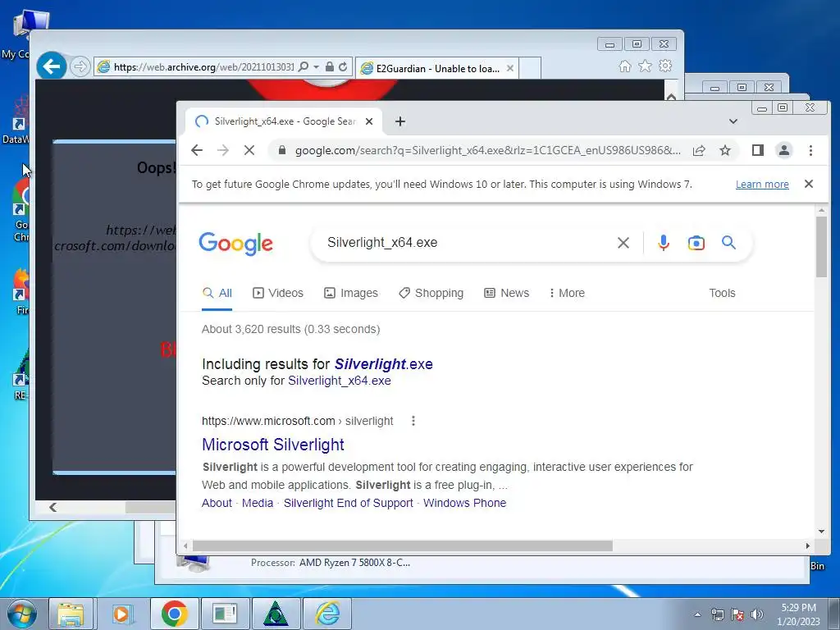Viewport: 840px width, 630px height.
Task: Open suggested Silverlight.exe search link
Action: (x=384, y=364)
